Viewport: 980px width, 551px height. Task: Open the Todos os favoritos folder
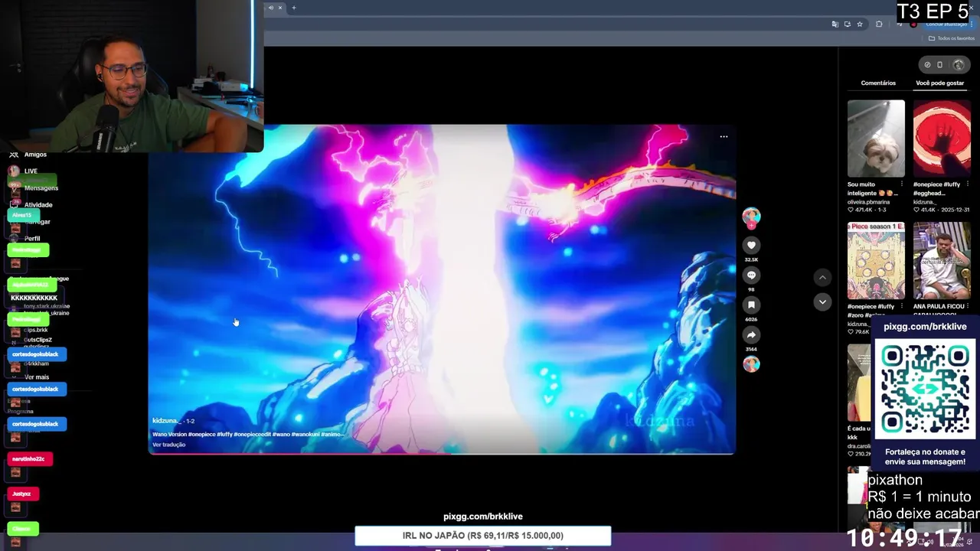(952, 38)
